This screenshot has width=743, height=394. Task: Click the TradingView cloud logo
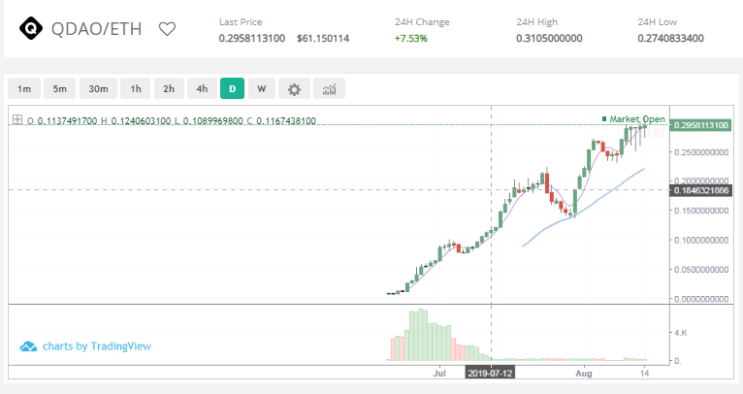pyautogui.click(x=28, y=347)
